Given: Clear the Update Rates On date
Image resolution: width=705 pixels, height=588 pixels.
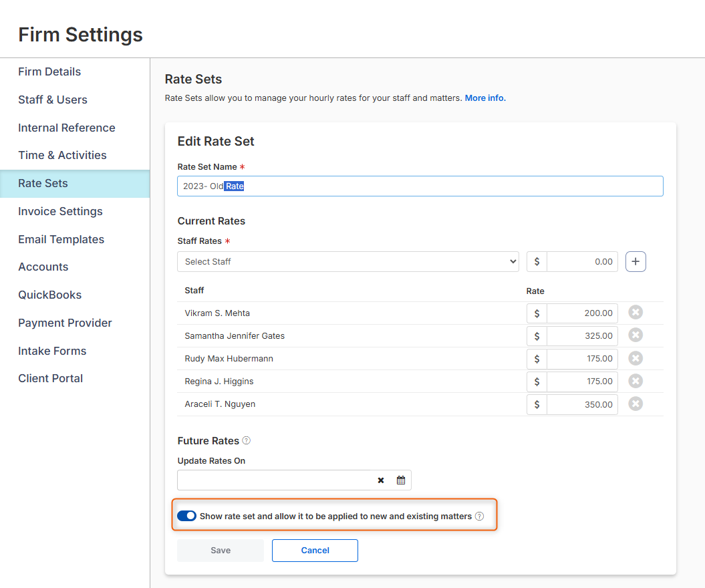Looking at the screenshot, I should point(381,480).
